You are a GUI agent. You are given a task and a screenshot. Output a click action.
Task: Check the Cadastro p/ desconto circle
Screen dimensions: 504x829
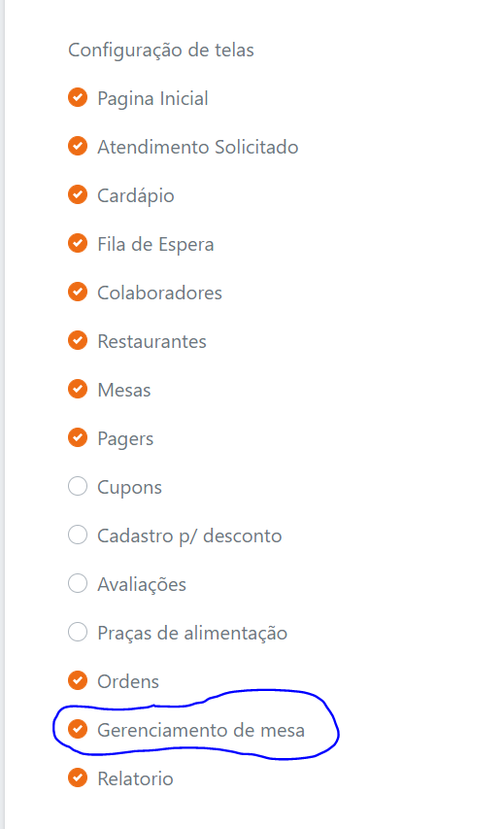[x=78, y=535]
